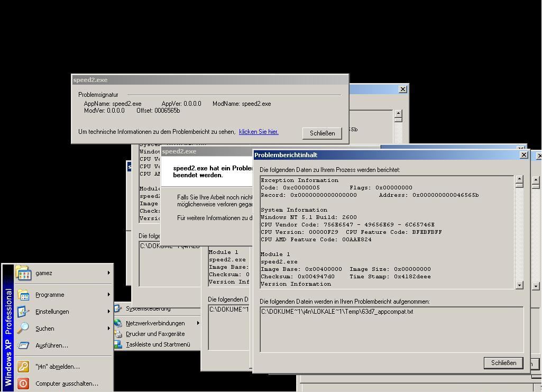Click the gamez folder icon in Start menu

tap(23, 273)
